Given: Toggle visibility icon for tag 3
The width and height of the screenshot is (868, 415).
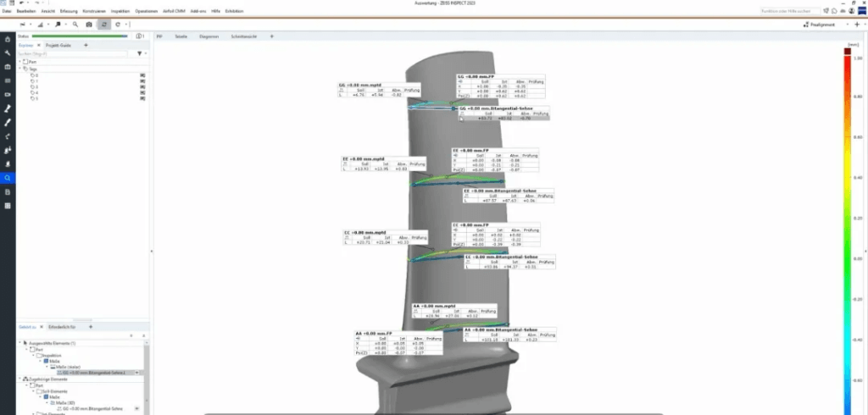Looking at the screenshot, I should tap(142, 87).
